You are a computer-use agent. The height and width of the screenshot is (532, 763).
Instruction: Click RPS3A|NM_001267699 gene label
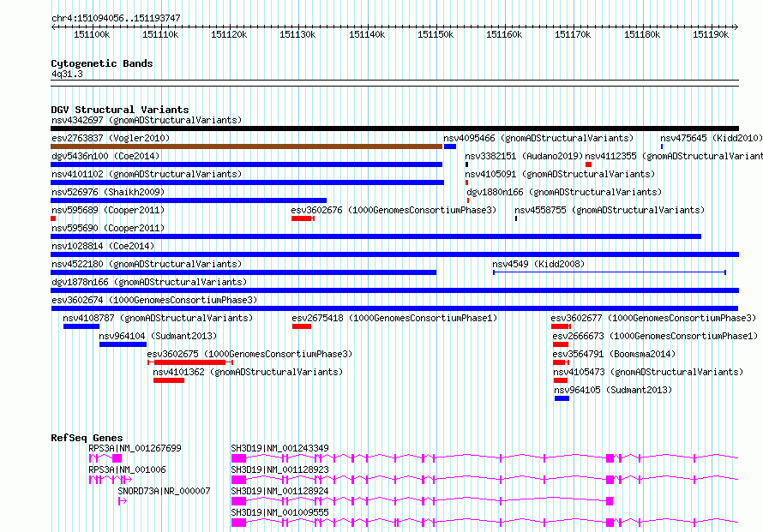[135, 448]
